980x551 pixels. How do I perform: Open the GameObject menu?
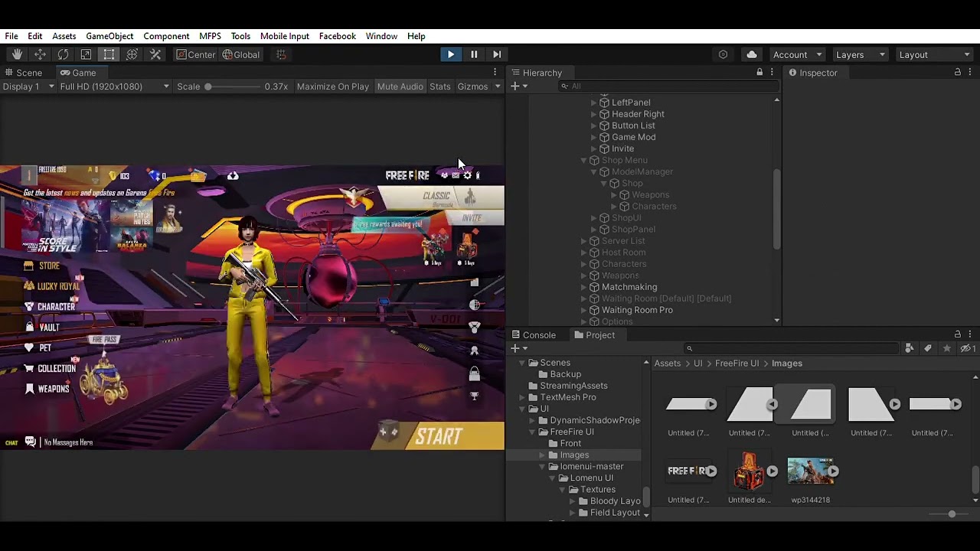[x=109, y=36]
